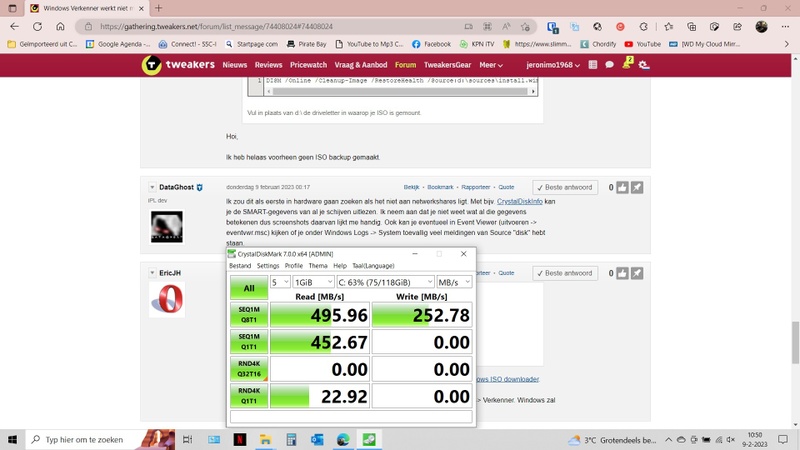Open the Settings menu in CrystalDiskMark
The width and height of the screenshot is (800, 450).
[268, 266]
